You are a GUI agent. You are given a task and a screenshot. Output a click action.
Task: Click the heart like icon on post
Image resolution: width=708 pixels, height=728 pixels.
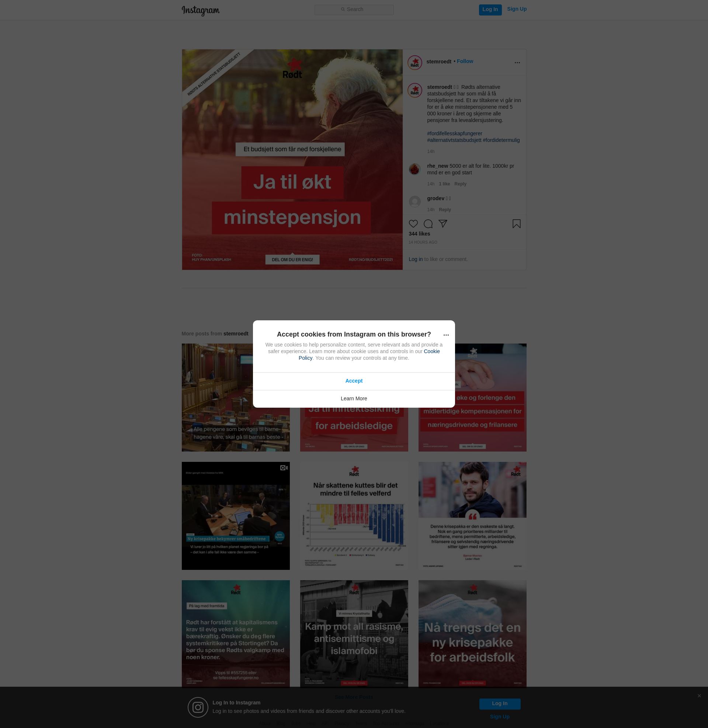point(413,224)
